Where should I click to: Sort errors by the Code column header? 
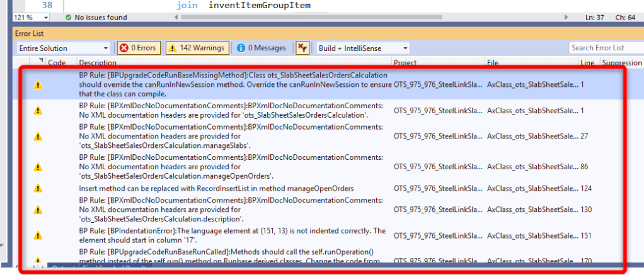pos(57,63)
